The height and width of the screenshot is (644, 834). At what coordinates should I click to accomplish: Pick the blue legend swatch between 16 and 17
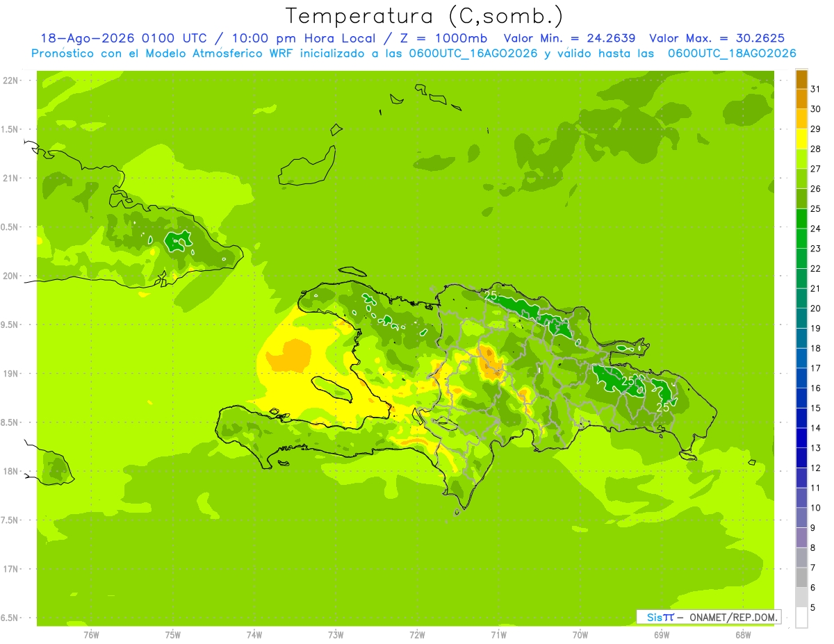[801, 378]
